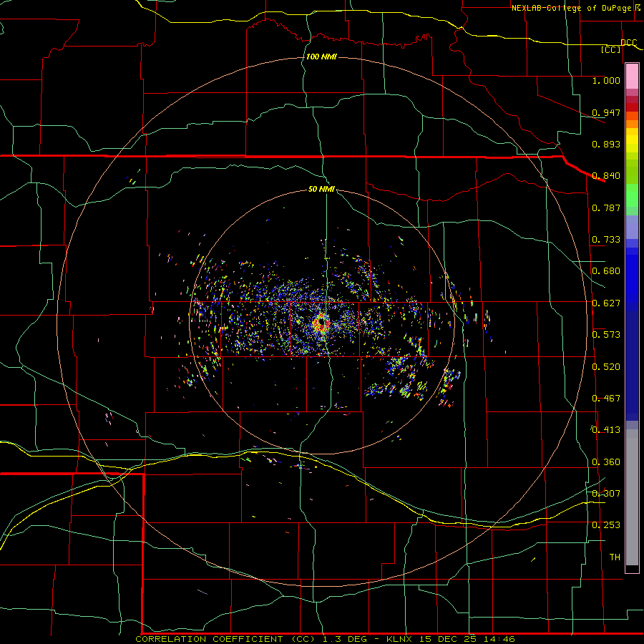Click the 0.360 color scale value
The width and height of the screenshot is (644, 644).
[x=606, y=462]
